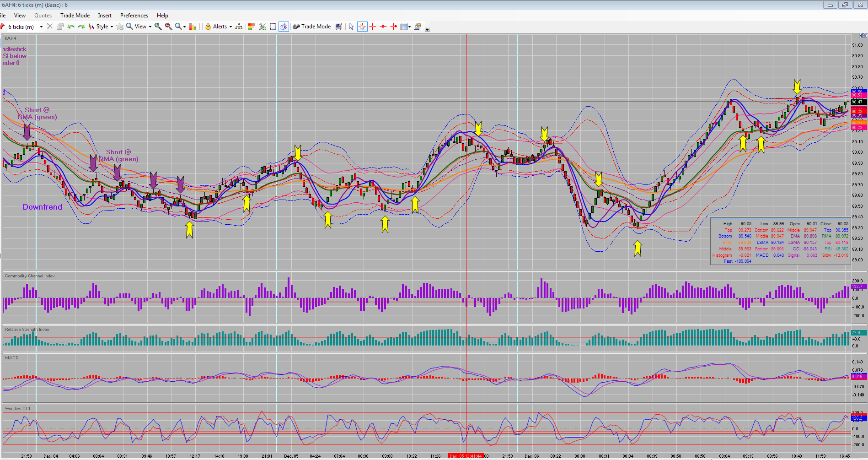
Task: Expand the toolbar overflow options arrow
Action: coord(428,29)
